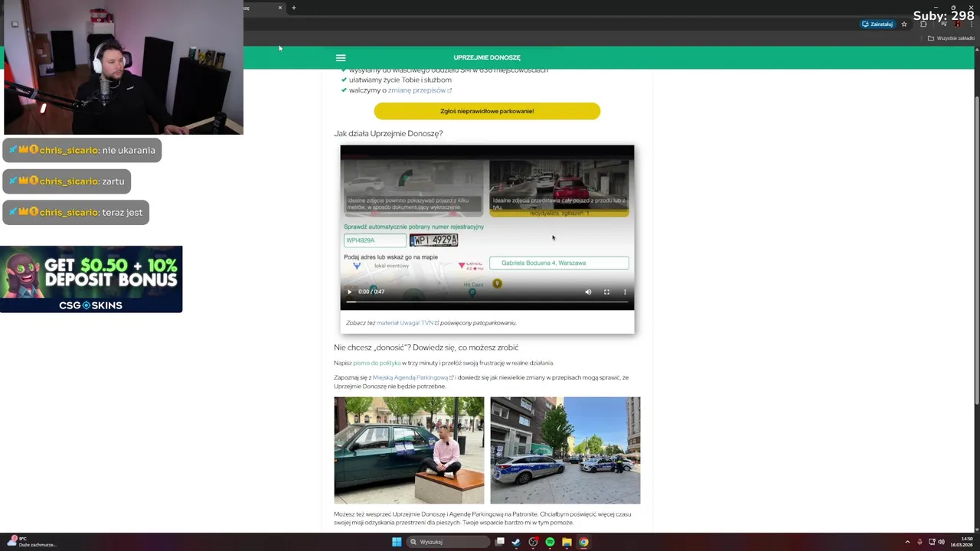
Task: Switch to Chrome in the taskbar
Action: pos(583,542)
